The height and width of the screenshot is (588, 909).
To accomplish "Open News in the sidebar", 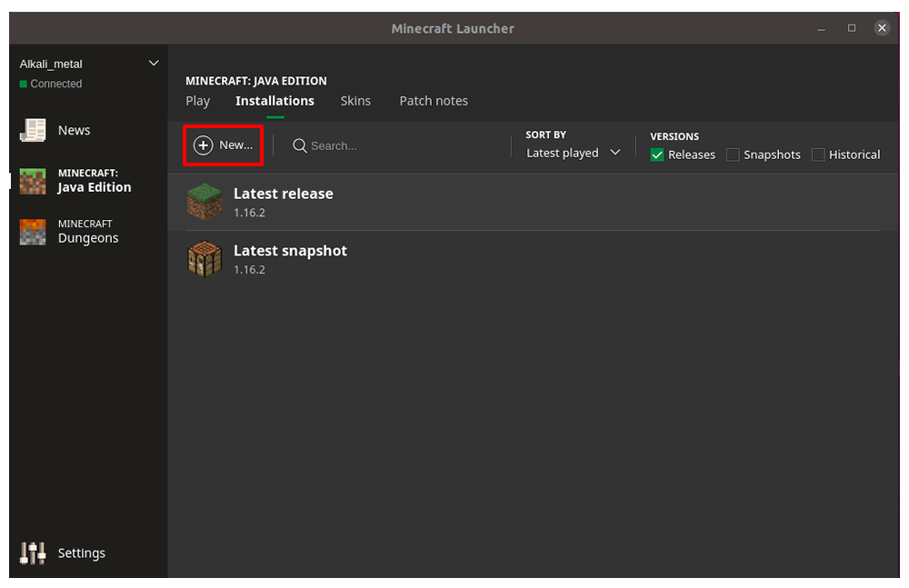I will [x=75, y=131].
